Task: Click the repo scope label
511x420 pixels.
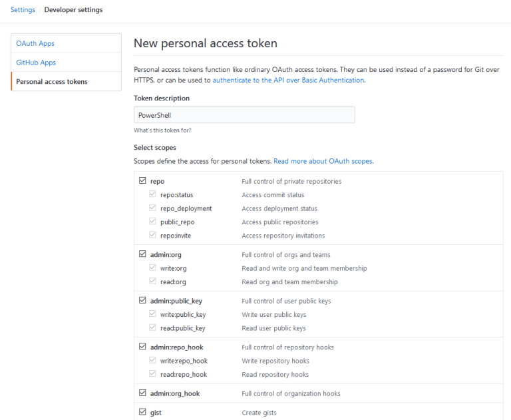Action: coord(157,181)
